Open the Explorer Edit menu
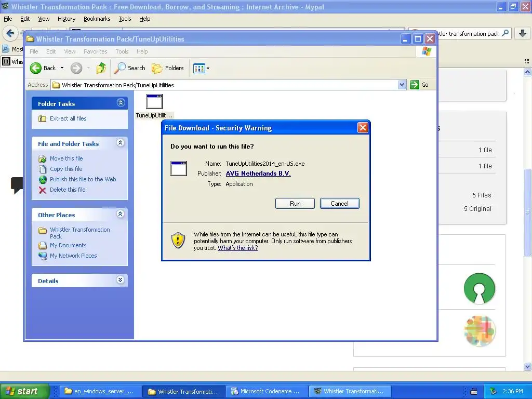532x399 pixels. coord(51,51)
